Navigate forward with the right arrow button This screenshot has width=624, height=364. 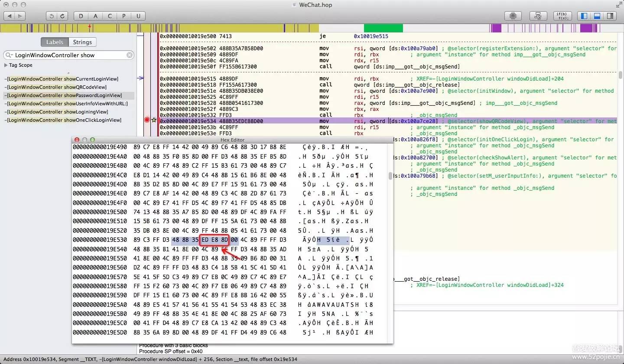tap(20, 16)
